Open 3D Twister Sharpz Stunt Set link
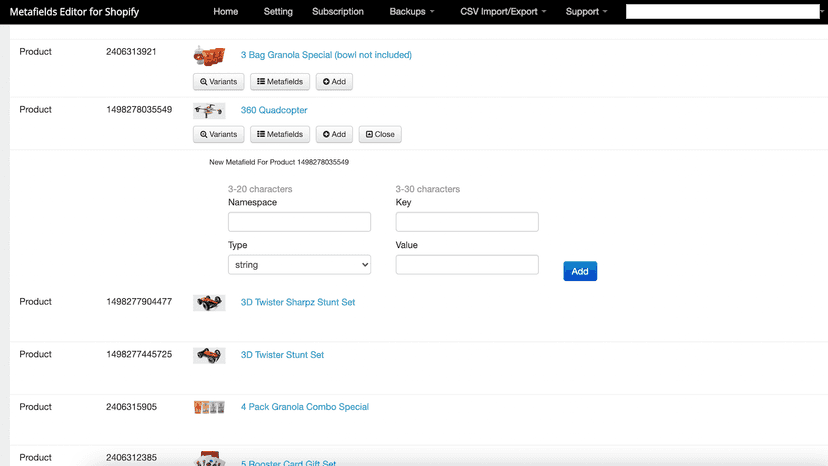 (298, 302)
